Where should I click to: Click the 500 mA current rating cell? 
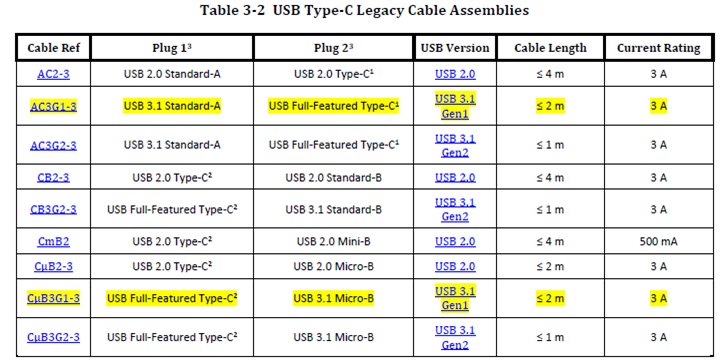(658, 241)
